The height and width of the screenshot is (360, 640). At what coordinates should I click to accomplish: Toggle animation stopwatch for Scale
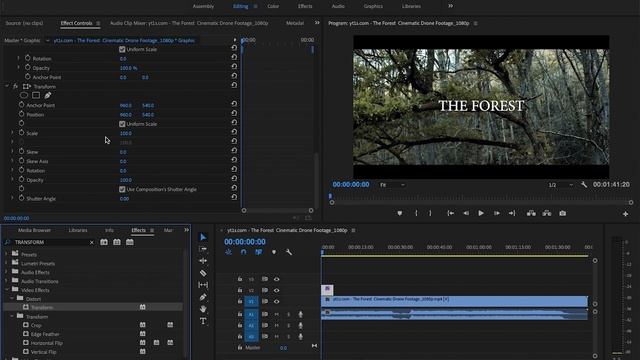[22, 133]
